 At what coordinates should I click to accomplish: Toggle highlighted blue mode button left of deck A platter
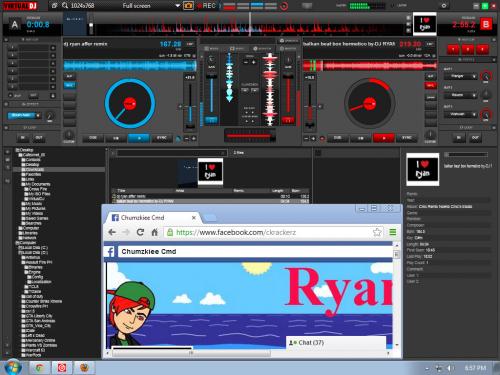69,85
